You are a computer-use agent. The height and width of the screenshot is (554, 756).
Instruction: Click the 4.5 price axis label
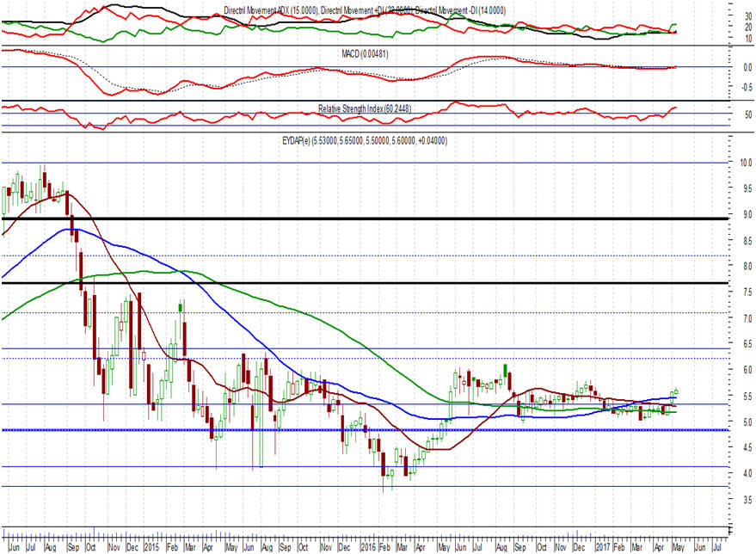pyautogui.click(x=747, y=447)
